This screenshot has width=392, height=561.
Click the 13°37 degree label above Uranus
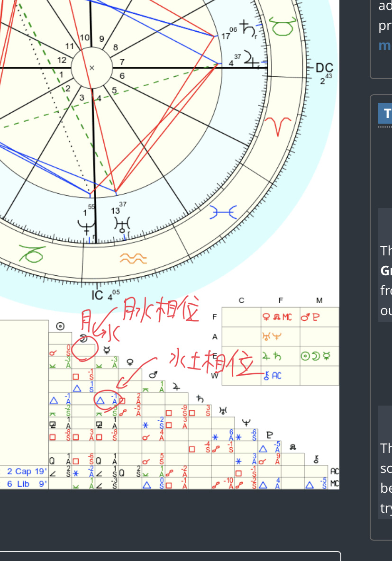119,208
